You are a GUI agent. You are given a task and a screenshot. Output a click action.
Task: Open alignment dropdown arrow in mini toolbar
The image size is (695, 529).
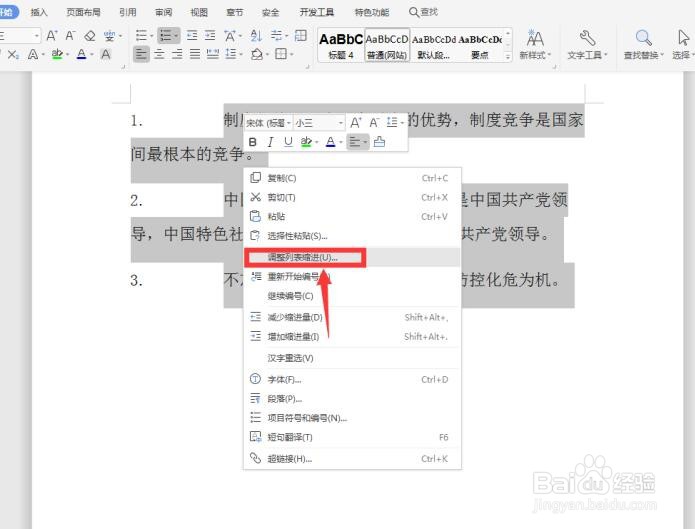pyautogui.click(x=365, y=142)
